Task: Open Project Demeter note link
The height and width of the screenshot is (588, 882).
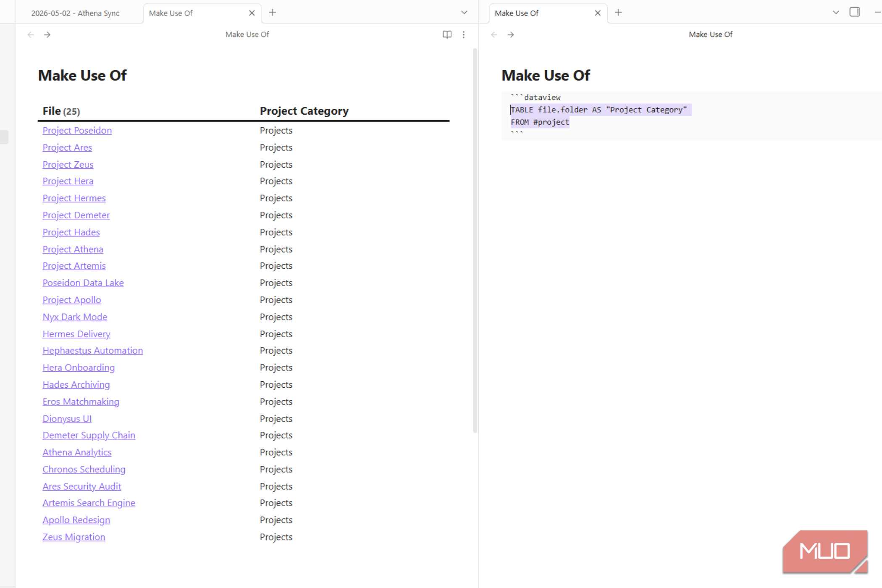Action: click(76, 215)
